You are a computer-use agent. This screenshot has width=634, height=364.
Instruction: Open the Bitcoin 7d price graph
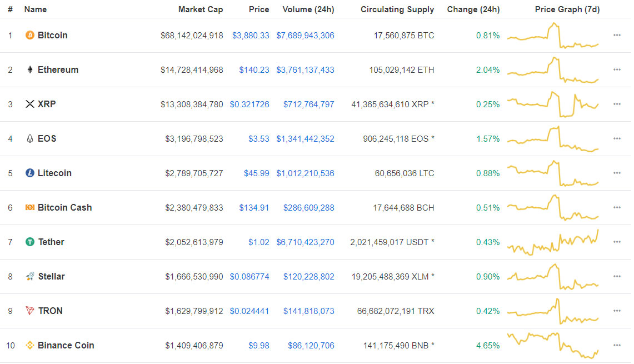click(553, 35)
